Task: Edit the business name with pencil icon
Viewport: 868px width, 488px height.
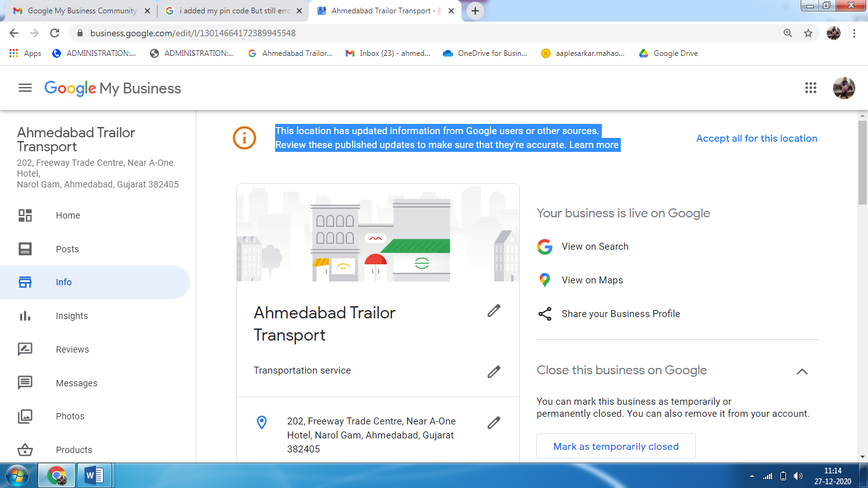Action: (494, 311)
